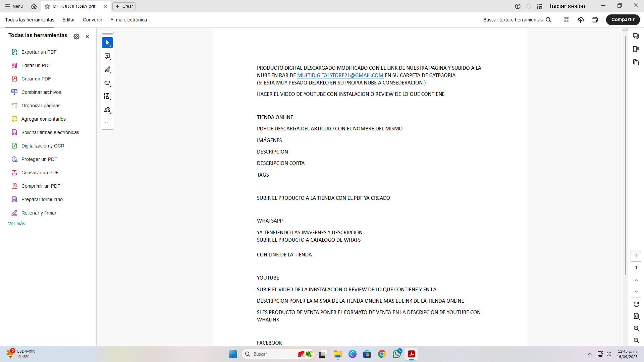The width and height of the screenshot is (644, 362).
Task: Choose the add comment tool
Action: click(107, 56)
